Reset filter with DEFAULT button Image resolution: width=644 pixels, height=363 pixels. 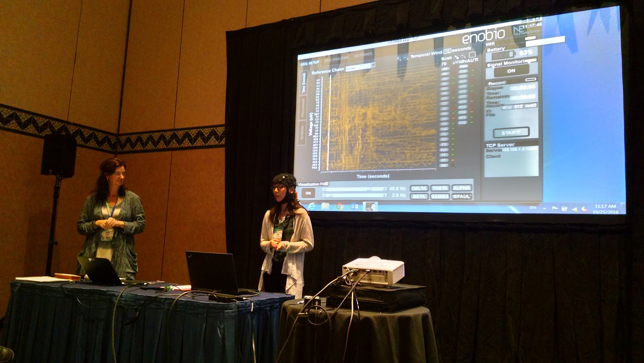[462, 196]
